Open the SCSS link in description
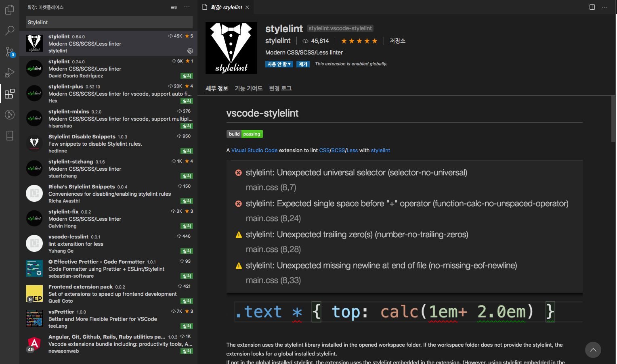The height and width of the screenshot is (364, 617). coord(338,150)
